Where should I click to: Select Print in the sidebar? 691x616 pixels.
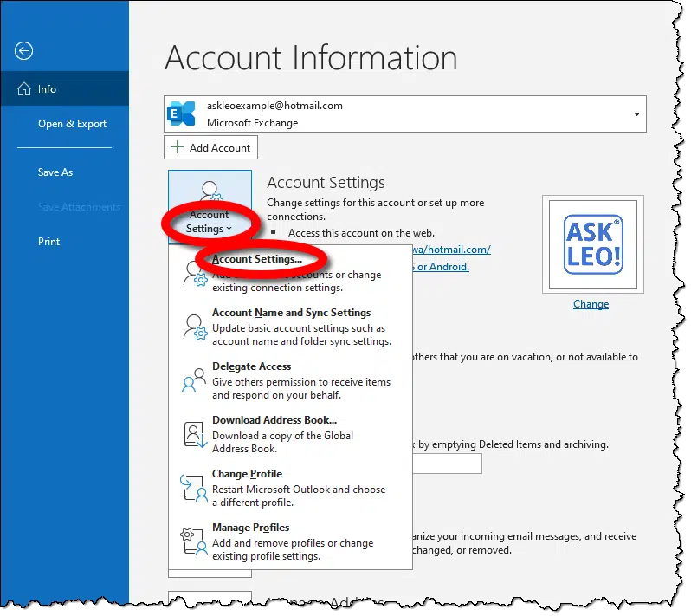(x=48, y=242)
